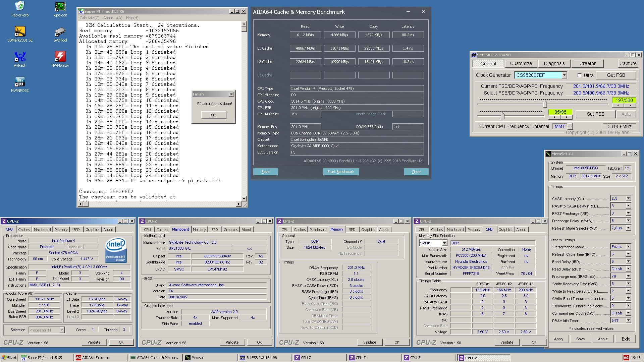Click the CPU-Z CPU window title icon
The width and height of the screenshot is (644, 362).
[x=4, y=221]
